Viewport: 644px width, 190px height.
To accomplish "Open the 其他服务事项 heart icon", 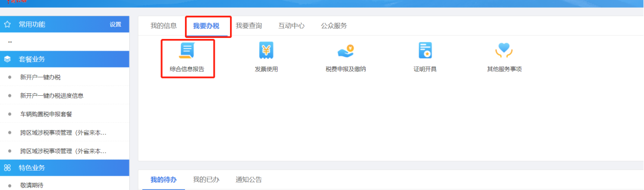I will [x=504, y=50].
